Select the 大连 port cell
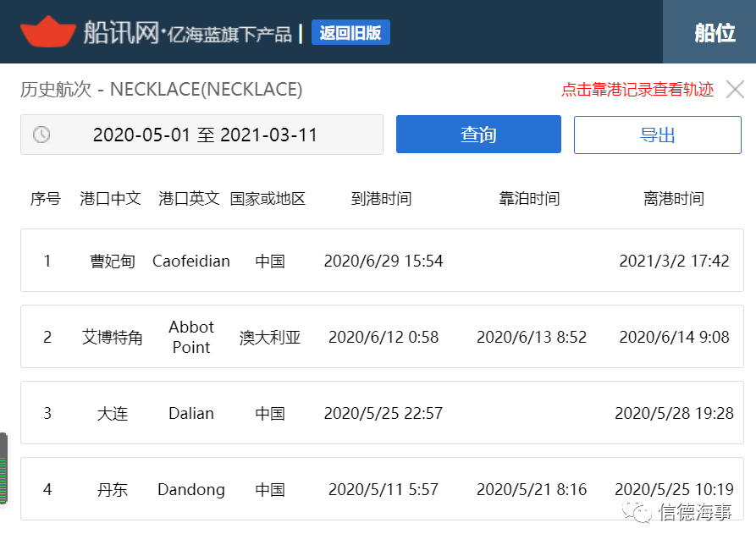The image size is (756, 545). pyautogui.click(x=113, y=413)
